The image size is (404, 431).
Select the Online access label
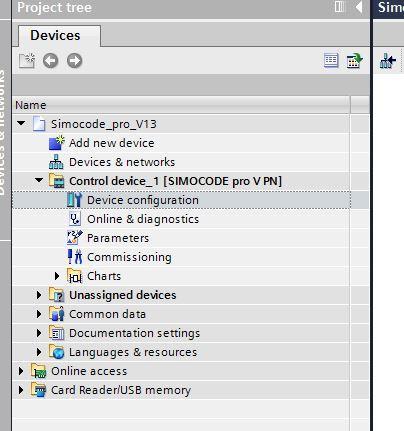(89, 371)
